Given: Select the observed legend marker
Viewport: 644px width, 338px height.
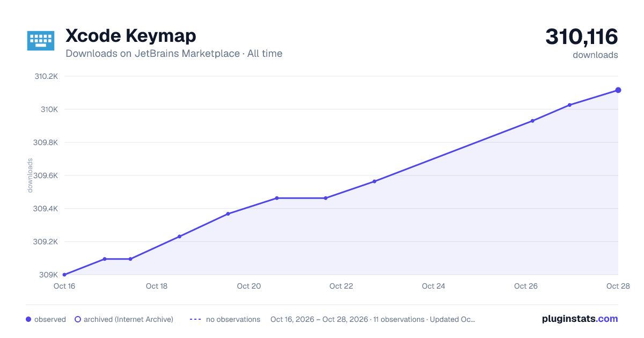Looking at the screenshot, I should [28, 319].
